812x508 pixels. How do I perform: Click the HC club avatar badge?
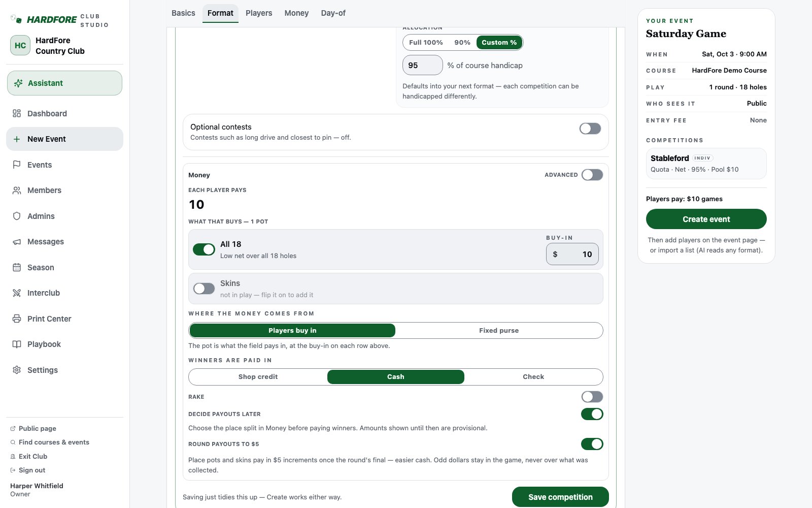pos(20,45)
